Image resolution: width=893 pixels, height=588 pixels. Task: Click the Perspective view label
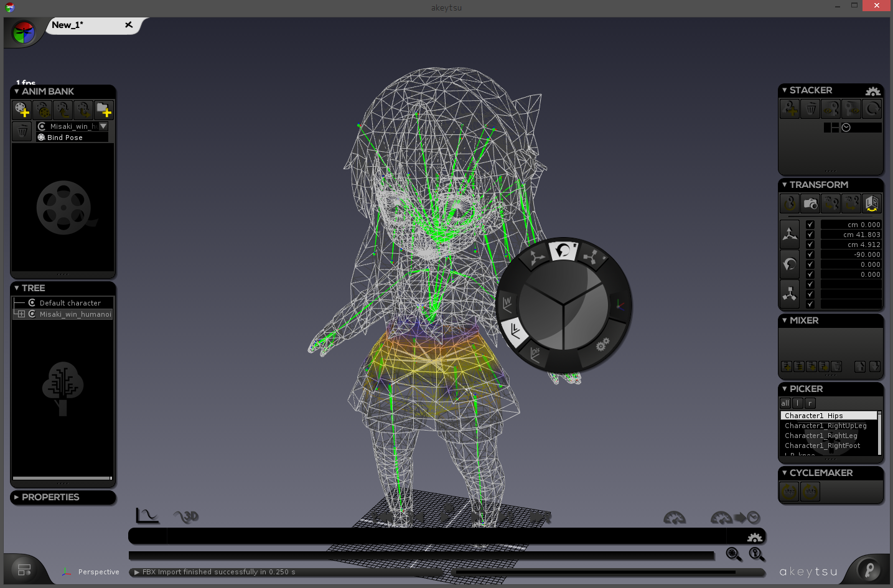click(x=98, y=572)
